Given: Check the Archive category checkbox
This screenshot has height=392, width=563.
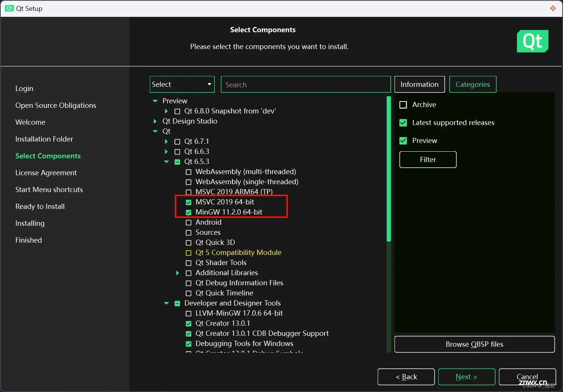Looking at the screenshot, I should pos(403,105).
